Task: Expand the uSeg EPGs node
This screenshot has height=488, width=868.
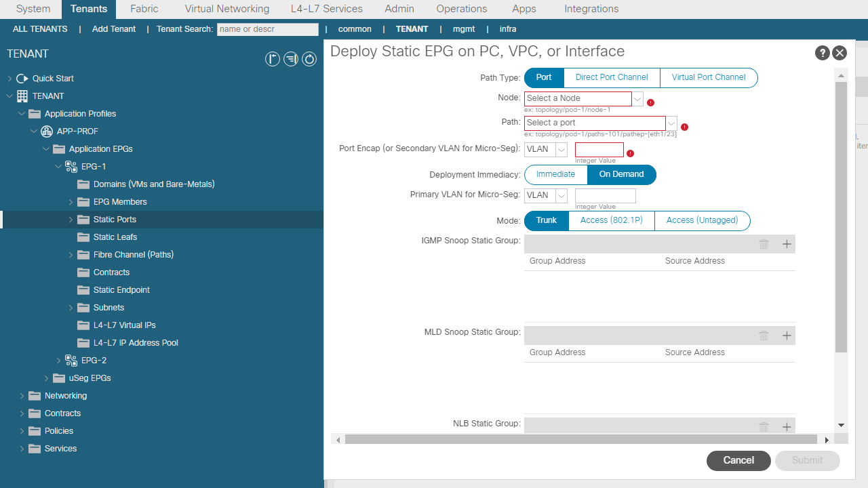Action: [x=46, y=378]
